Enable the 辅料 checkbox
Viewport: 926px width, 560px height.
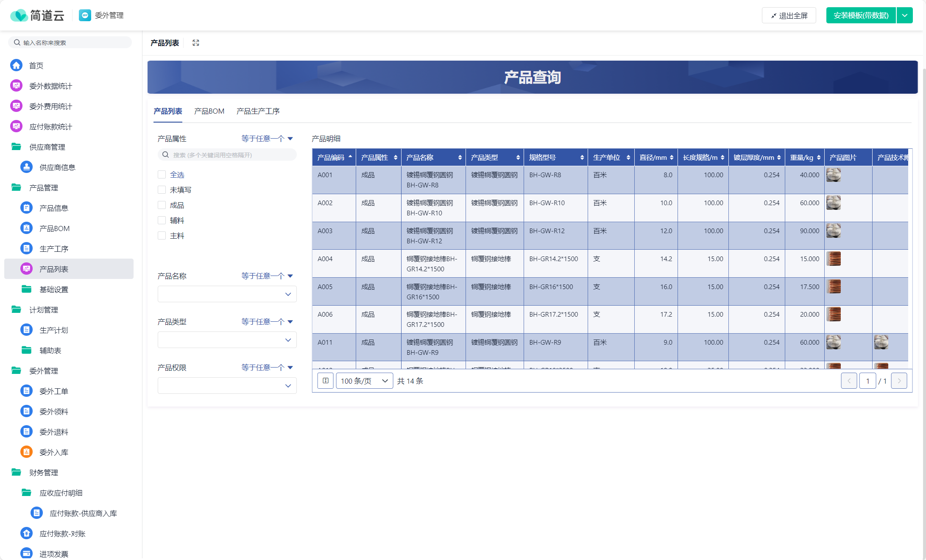click(162, 220)
